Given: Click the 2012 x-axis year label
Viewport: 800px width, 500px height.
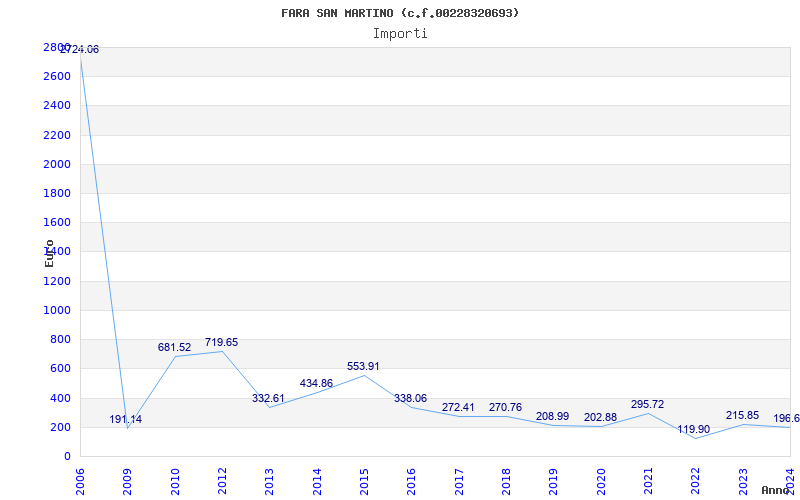Looking at the screenshot, I should pos(222,481).
